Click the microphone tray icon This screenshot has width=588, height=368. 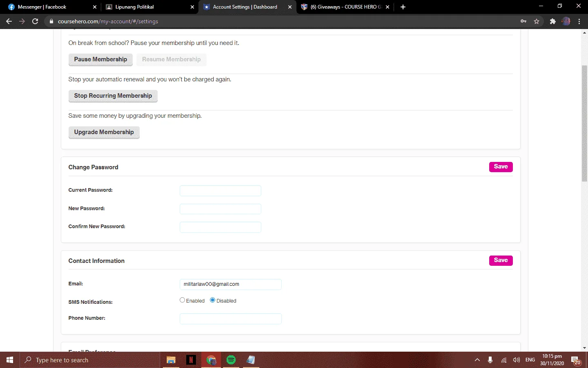tap(490, 360)
